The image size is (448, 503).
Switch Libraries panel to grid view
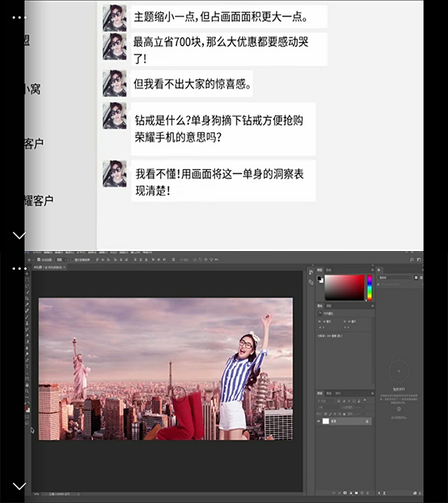pyautogui.click(x=416, y=278)
